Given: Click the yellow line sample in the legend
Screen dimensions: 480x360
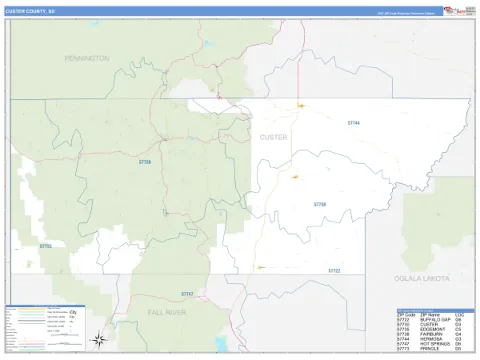Looking at the screenshot, I should [31, 309].
